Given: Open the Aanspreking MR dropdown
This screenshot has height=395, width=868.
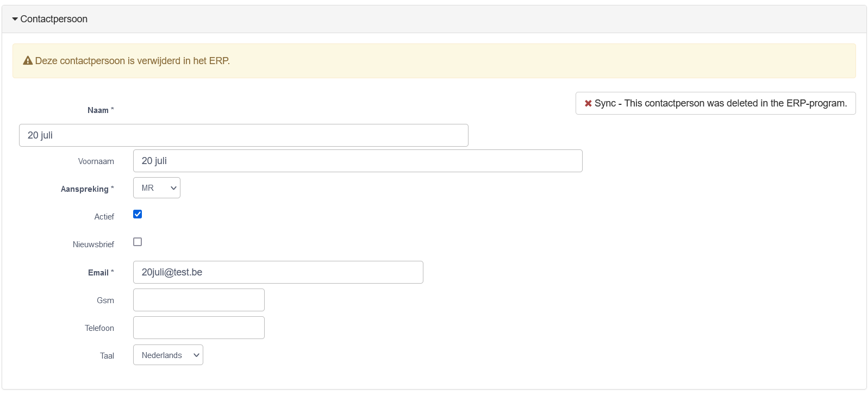Looking at the screenshot, I should tap(157, 188).
